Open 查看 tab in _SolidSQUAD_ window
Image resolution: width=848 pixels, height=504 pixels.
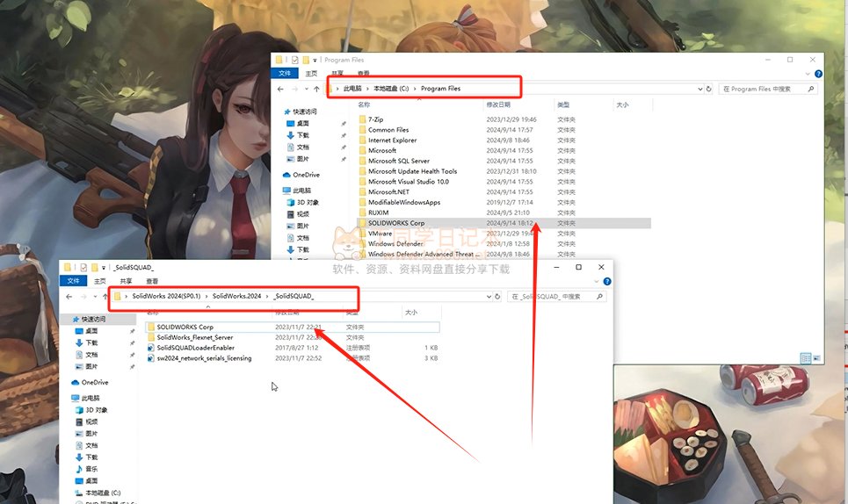point(152,282)
